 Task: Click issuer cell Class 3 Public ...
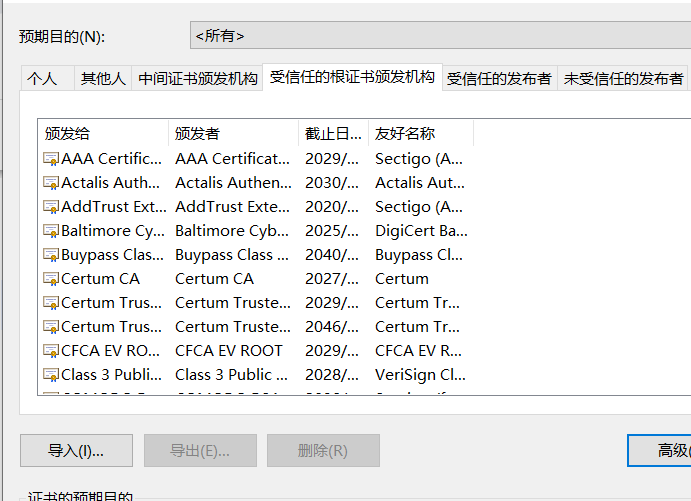232,375
